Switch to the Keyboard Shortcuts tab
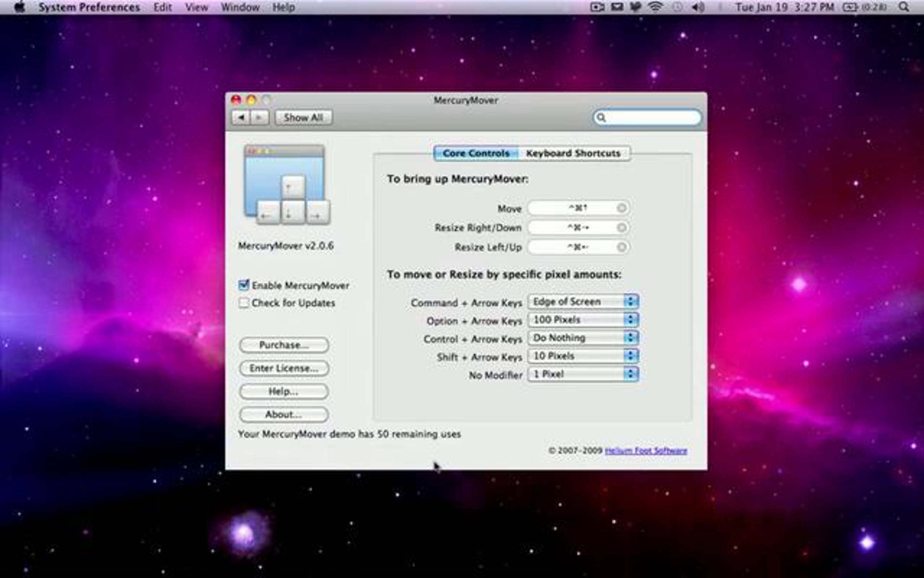Image resolution: width=924 pixels, height=578 pixels. tap(574, 153)
